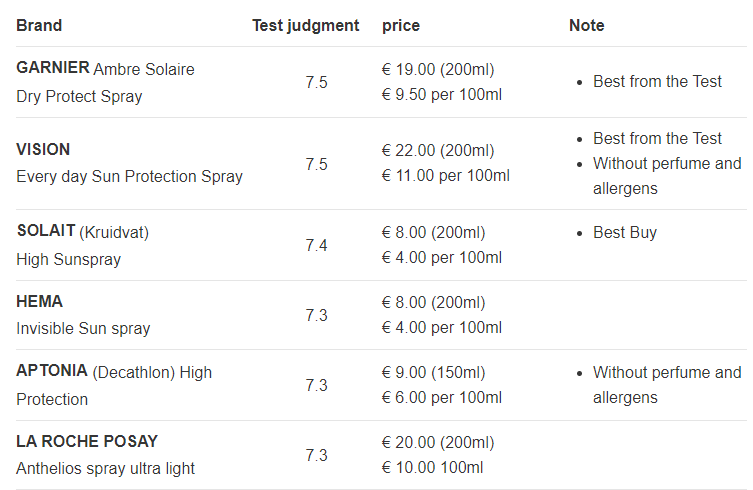This screenshot has height=490, width=753.
Task: Select the GARNIER Ambre Solaire brand name
Action: coord(105,68)
